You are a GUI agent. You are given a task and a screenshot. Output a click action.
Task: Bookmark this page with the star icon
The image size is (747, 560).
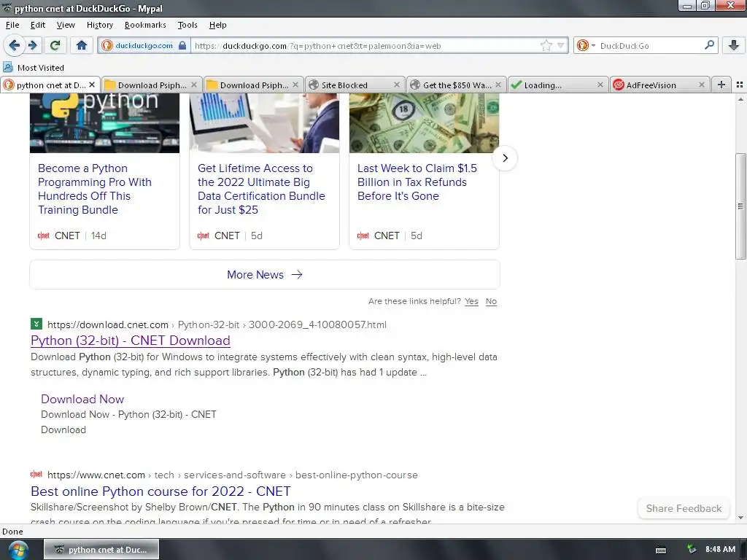546,46
